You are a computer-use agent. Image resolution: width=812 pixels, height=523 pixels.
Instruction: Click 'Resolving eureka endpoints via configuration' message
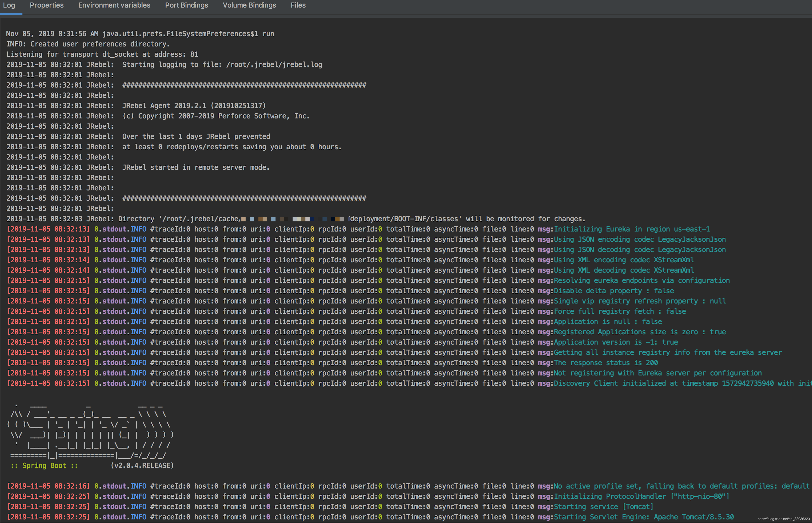point(642,281)
